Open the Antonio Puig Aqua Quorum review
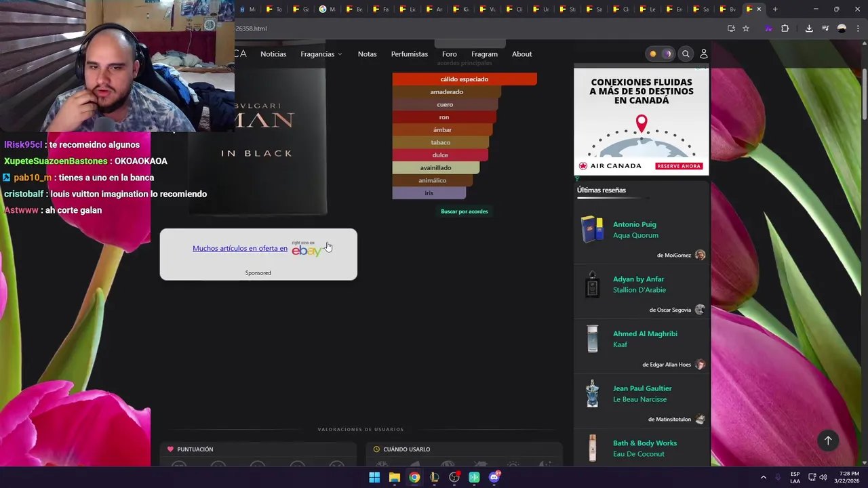Viewport: 868px width, 488px height. [x=635, y=230]
